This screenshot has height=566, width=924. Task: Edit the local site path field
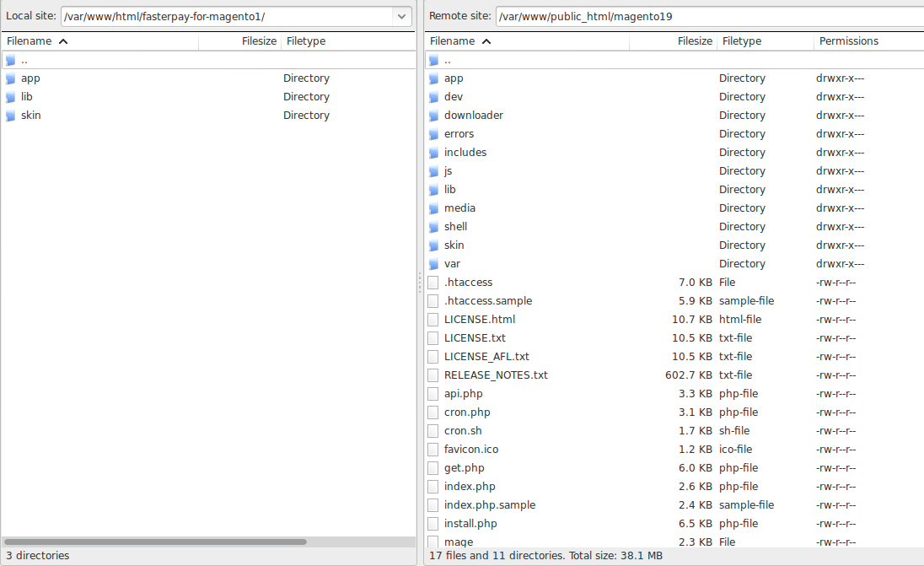pyautogui.click(x=228, y=17)
